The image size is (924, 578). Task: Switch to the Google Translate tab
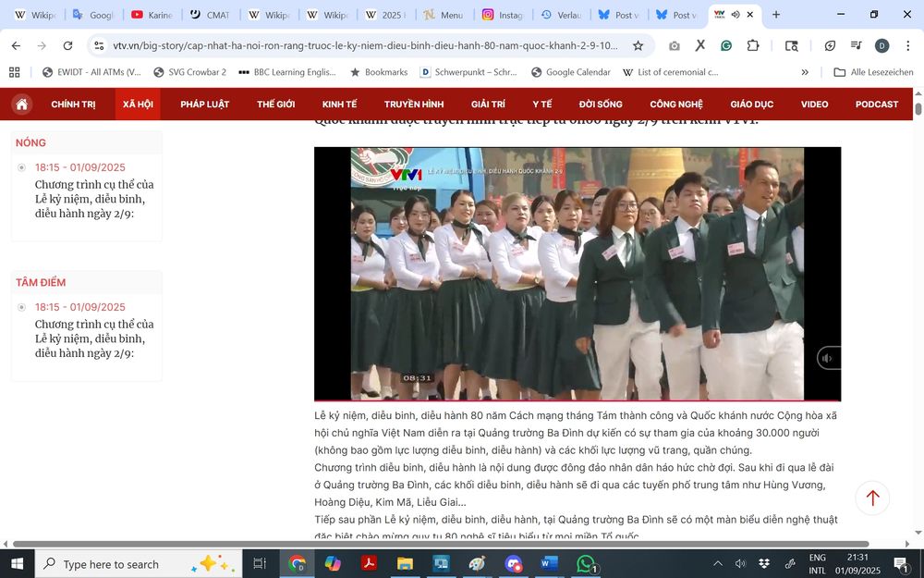pyautogui.click(x=94, y=15)
